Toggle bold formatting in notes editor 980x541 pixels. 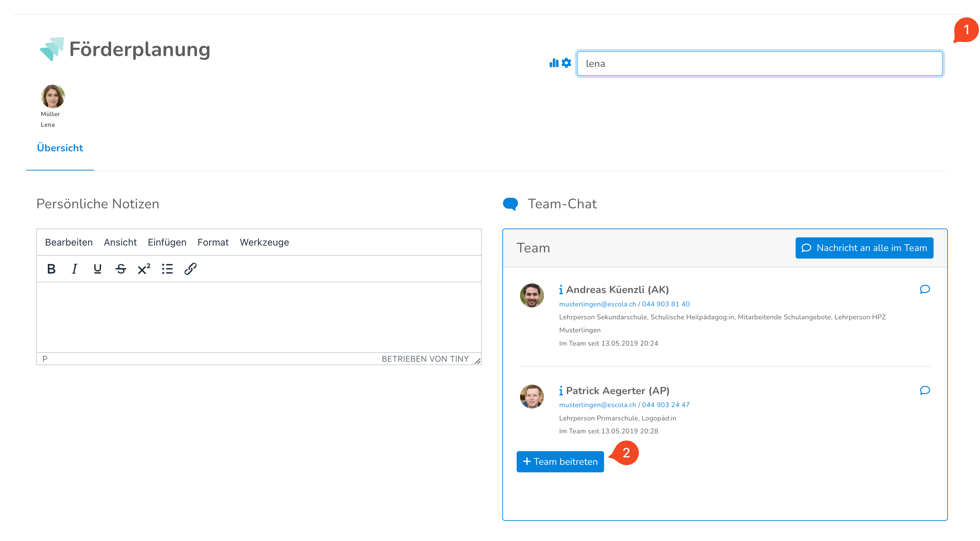point(51,269)
